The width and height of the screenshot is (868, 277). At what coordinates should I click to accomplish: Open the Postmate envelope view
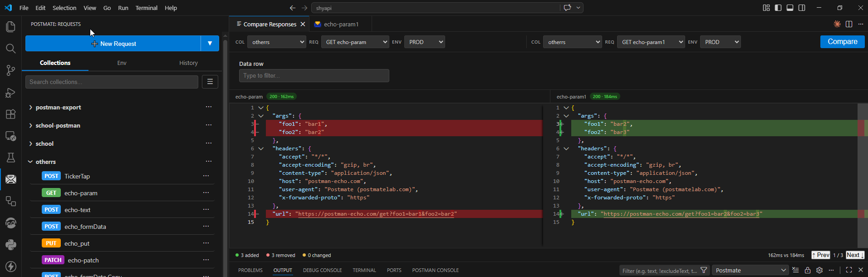(10, 179)
